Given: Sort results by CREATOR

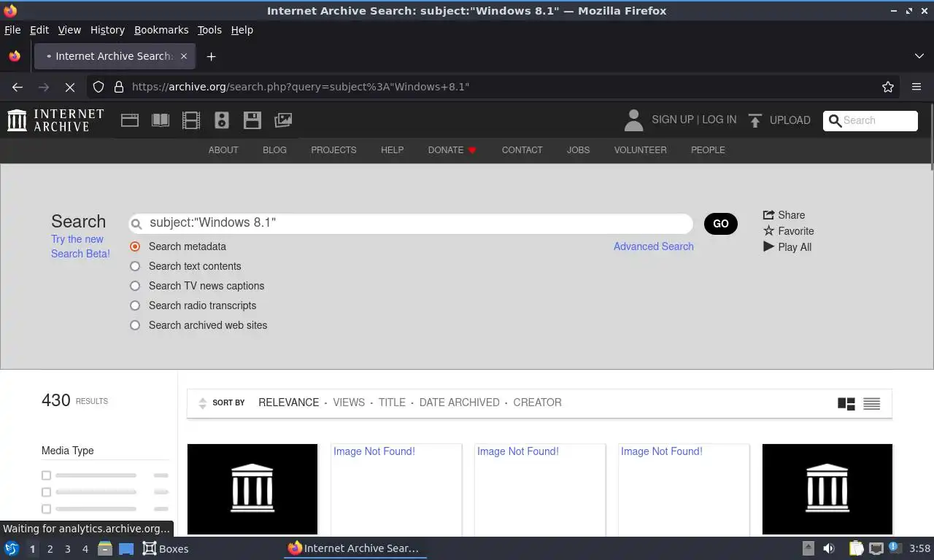Looking at the screenshot, I should (537, 402).
